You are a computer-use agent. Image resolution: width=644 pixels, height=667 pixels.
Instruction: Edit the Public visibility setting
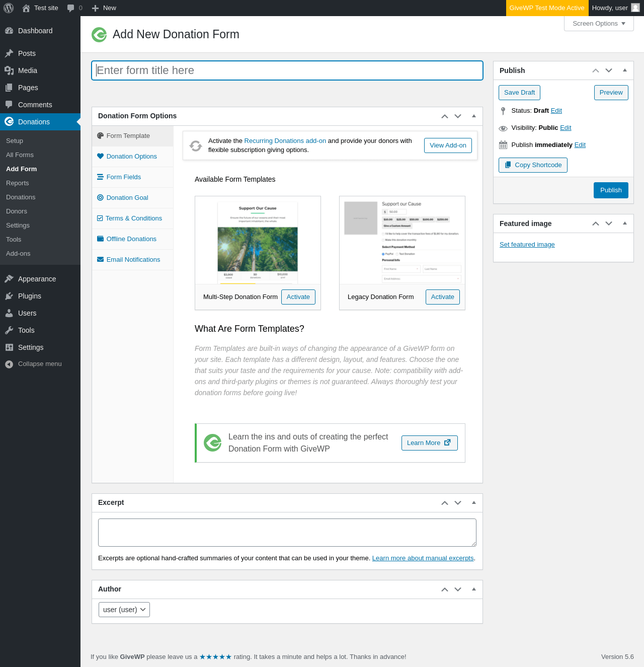[566, 128]
